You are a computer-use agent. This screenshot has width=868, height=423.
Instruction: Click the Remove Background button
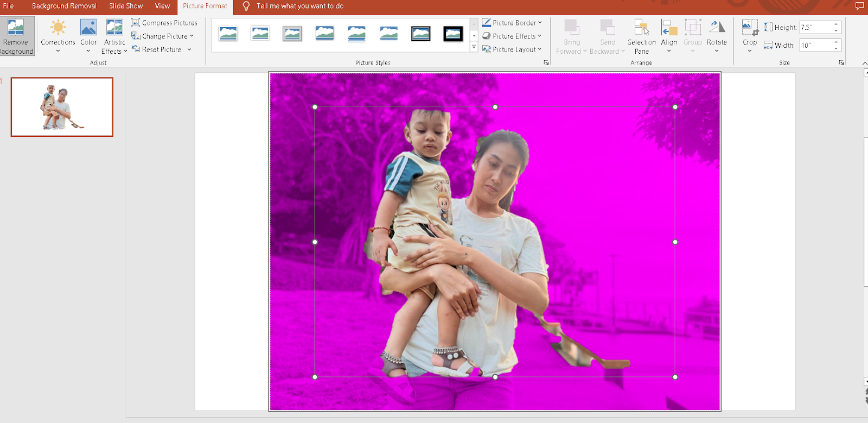(x=17, y=36)
